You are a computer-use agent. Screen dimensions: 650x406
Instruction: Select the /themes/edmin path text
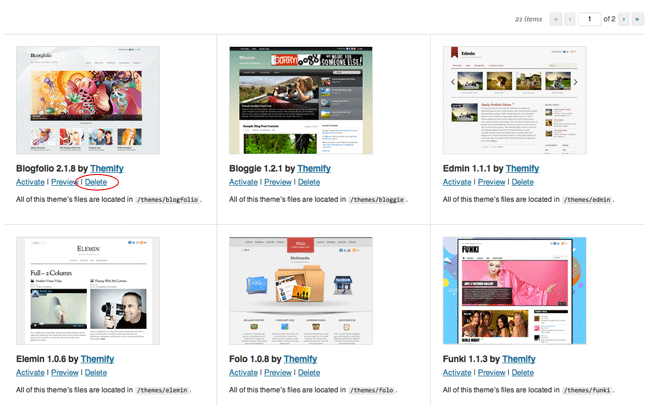click(587, 199)
